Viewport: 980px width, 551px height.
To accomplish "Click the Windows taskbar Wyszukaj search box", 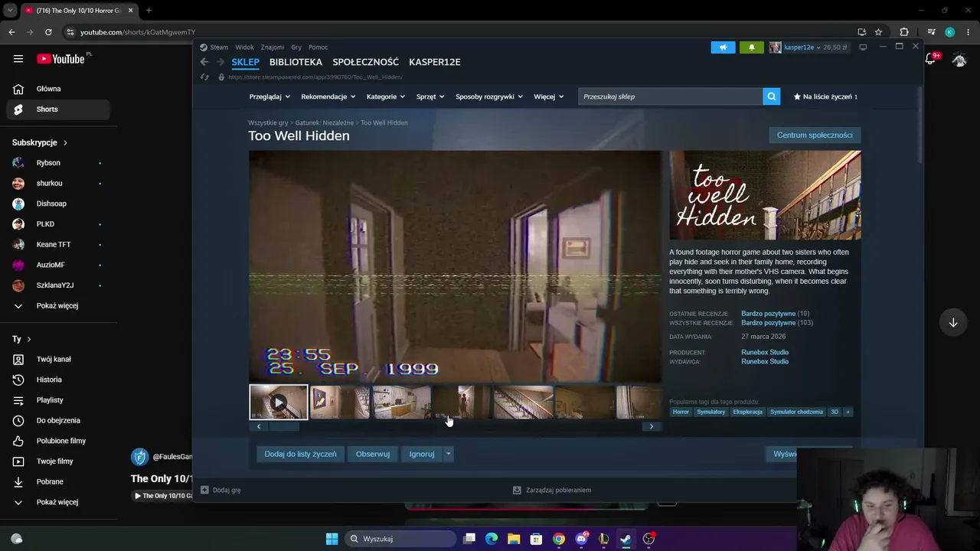I will click(x=400, y=539).
